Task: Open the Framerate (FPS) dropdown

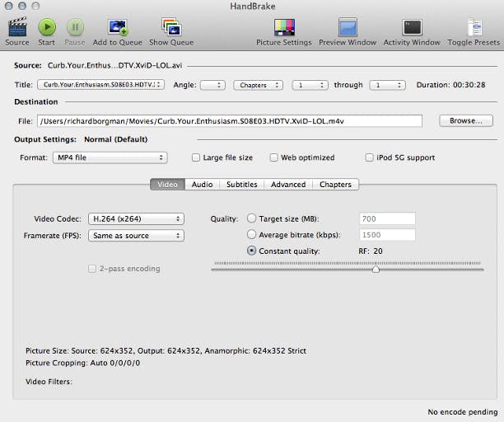Action: click(136, 236)
